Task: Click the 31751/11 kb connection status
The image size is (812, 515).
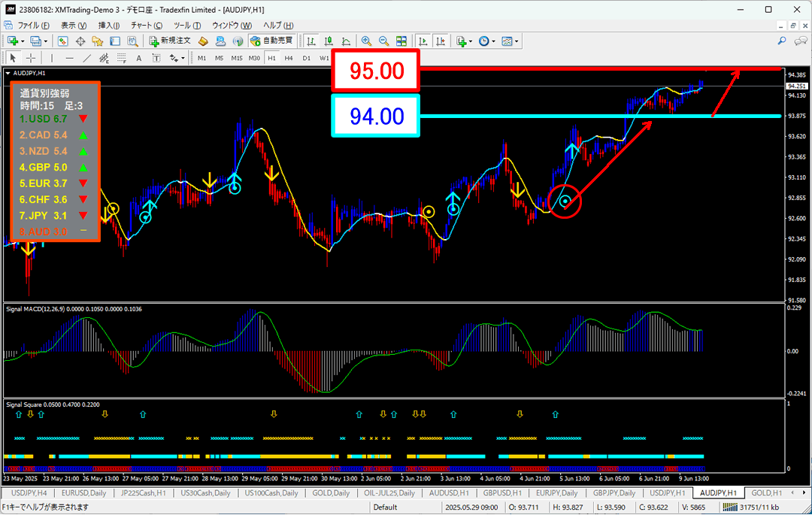Action: (753, 507)
